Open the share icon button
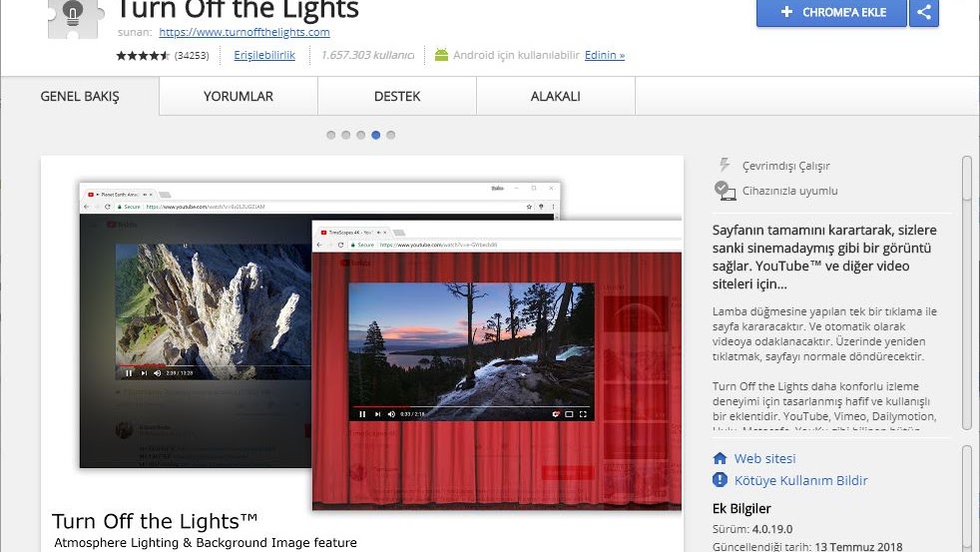This screenshot has width=980, height=552. pos(924,13)
